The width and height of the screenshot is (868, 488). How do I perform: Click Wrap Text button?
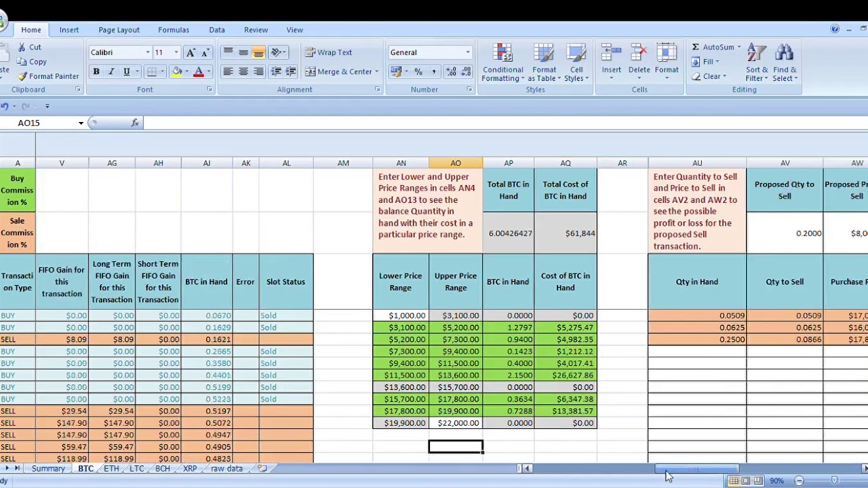pyautogui.click(x=329, y=52)
